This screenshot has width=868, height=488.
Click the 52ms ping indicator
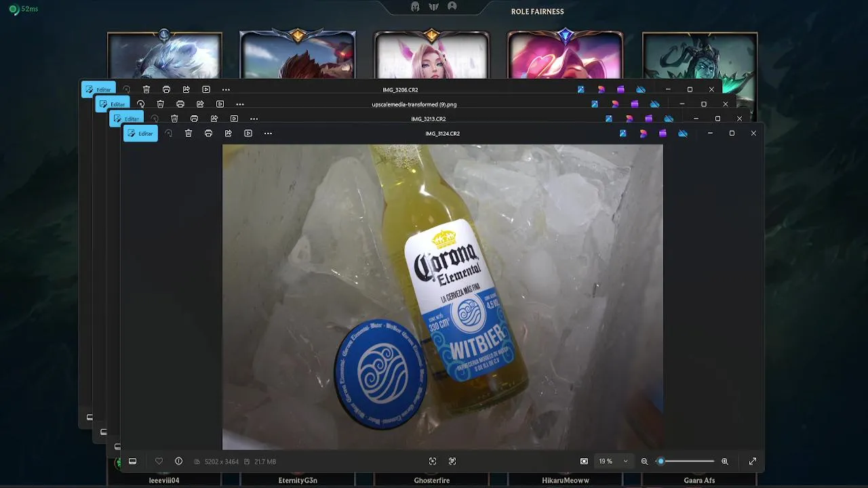[x=24, y=9]
